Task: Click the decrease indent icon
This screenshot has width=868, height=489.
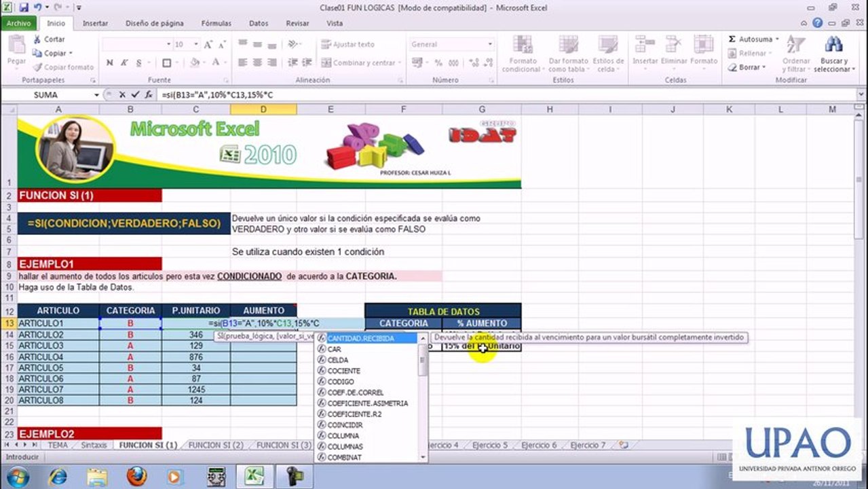Action: pos(292,62)
